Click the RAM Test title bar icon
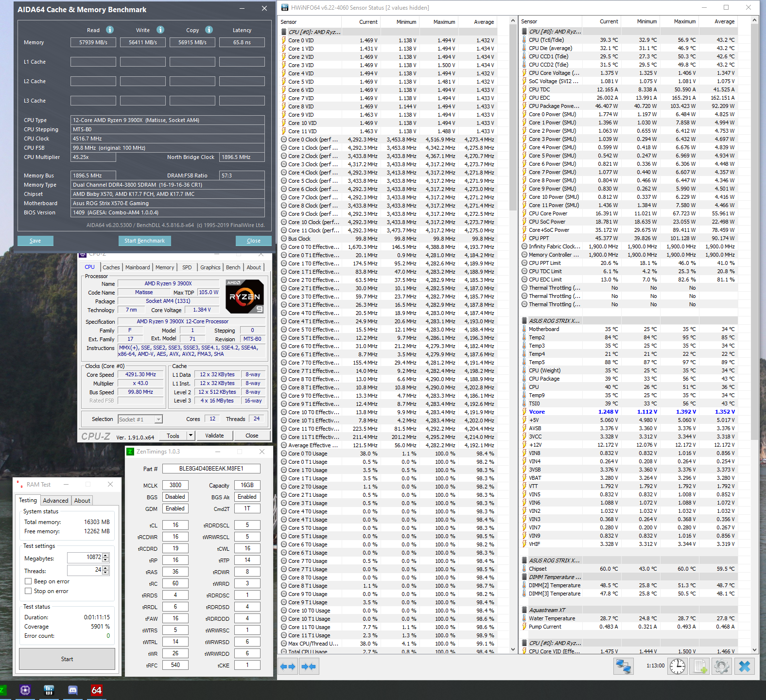Image resolution: width=766 pixels, height=700 pixels. pyautogui.click(x=20, y=484)
